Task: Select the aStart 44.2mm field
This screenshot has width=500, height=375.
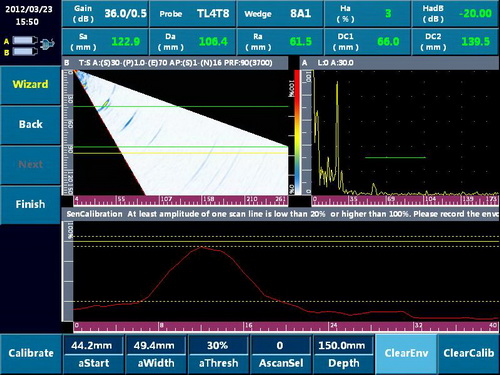Action: click(x=93, y=354)
